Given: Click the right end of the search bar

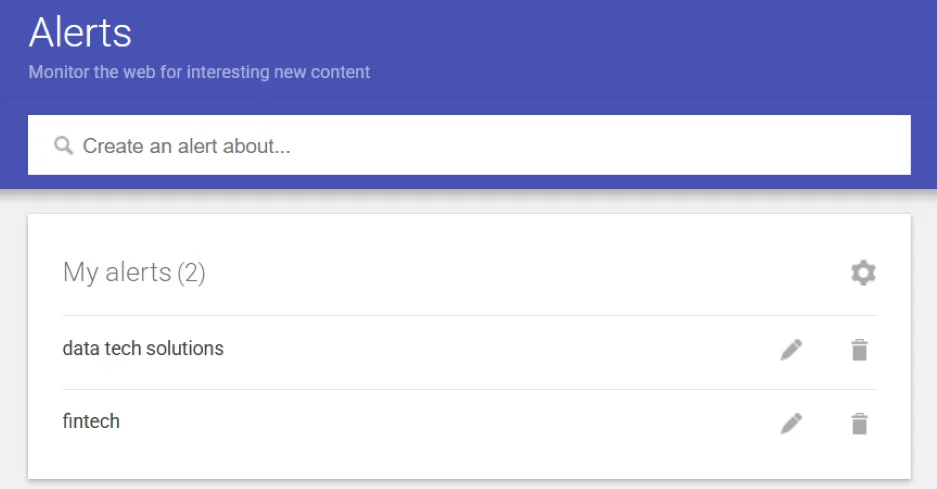Looking at the screenshot, I should tap(880, 146).
